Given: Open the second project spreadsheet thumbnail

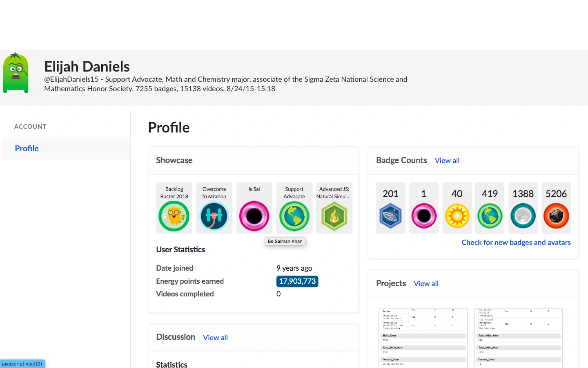Looking at the screenshot, I should [518, 338].
